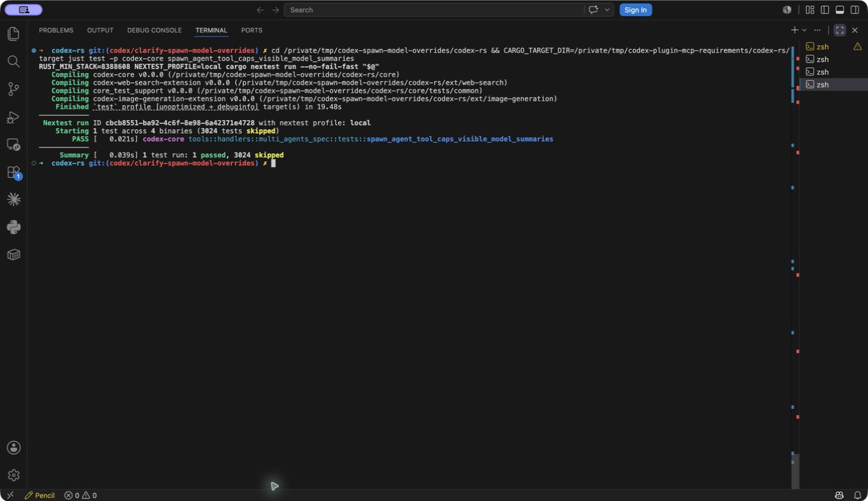Toggle maximized panel size
Image resolution: width=868 pixels, height=501 pixels.
(x=840, y=30)
